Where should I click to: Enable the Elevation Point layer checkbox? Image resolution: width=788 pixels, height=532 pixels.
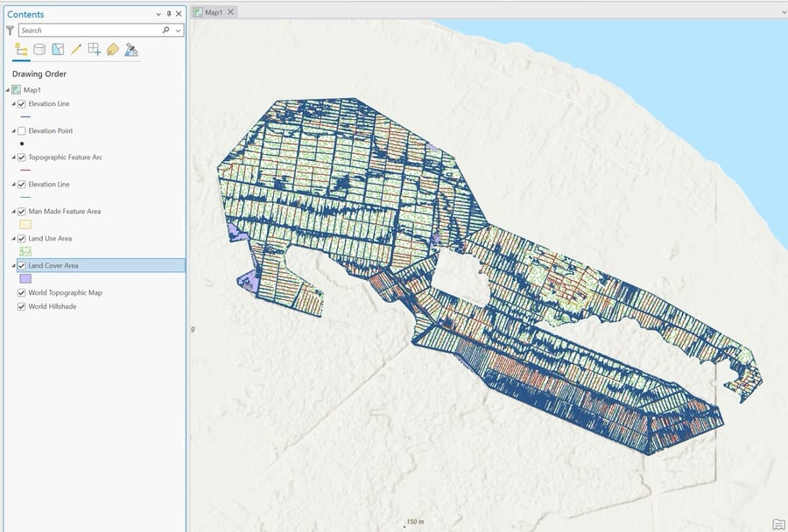click(22, 131)
